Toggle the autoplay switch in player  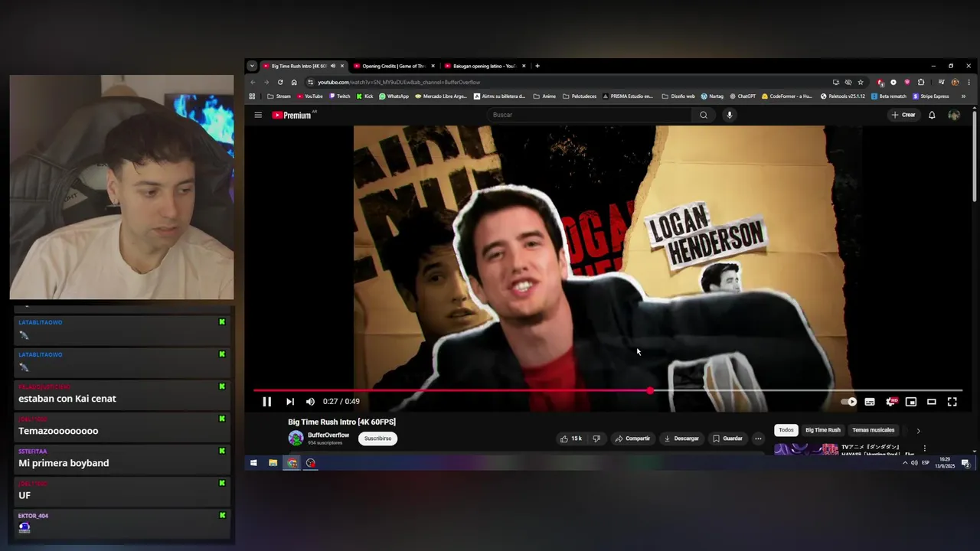click(x=849, y=402)
